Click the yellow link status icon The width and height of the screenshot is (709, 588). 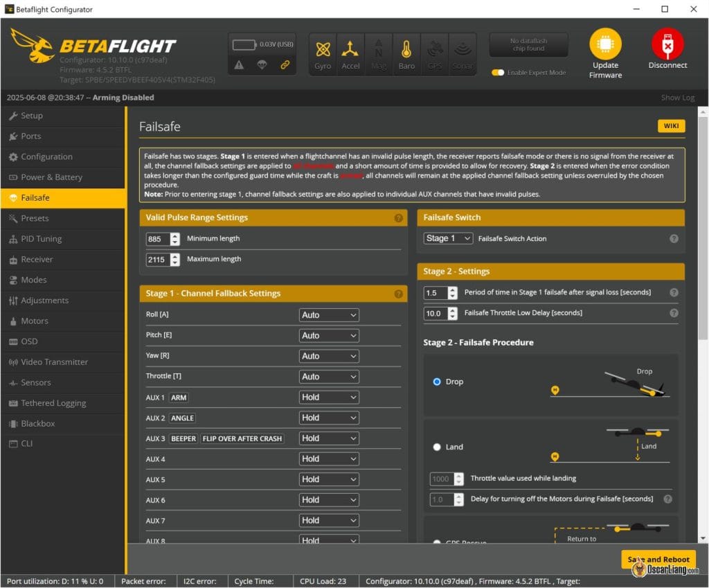(x=285, y=65)
